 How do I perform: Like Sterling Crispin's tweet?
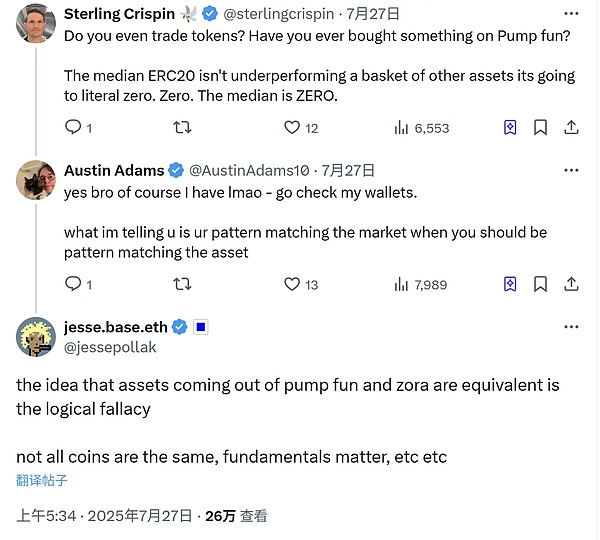292,127
